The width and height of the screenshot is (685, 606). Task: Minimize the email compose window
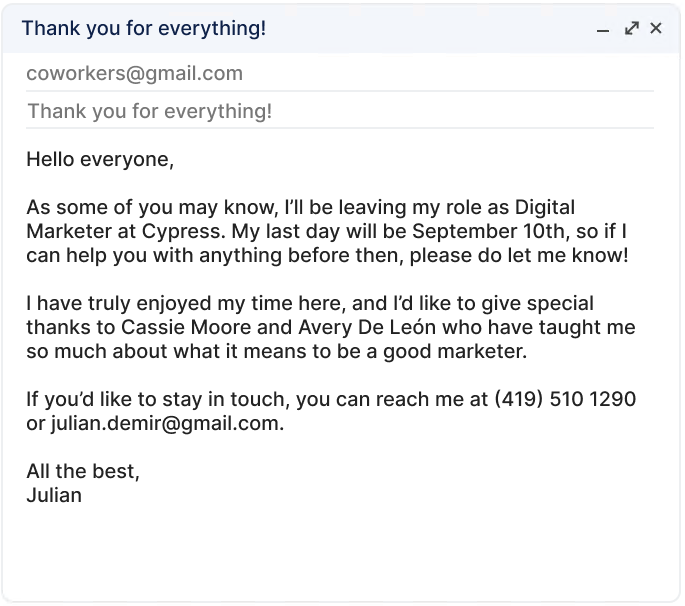coord(603,30)
